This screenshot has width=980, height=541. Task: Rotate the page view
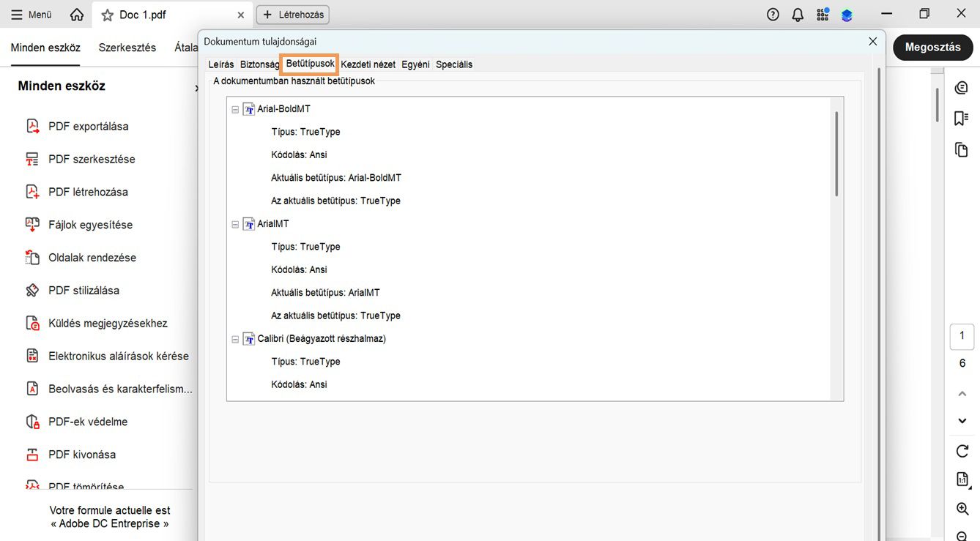point(962,451)
